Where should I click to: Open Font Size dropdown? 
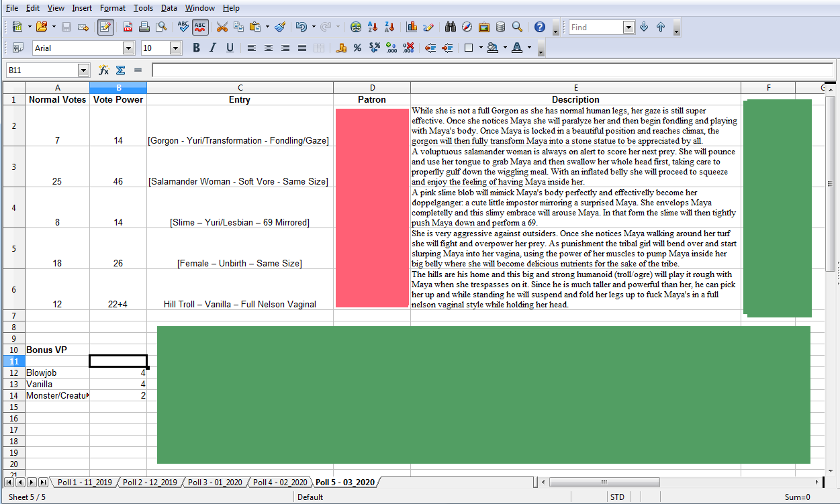[176, 48]
